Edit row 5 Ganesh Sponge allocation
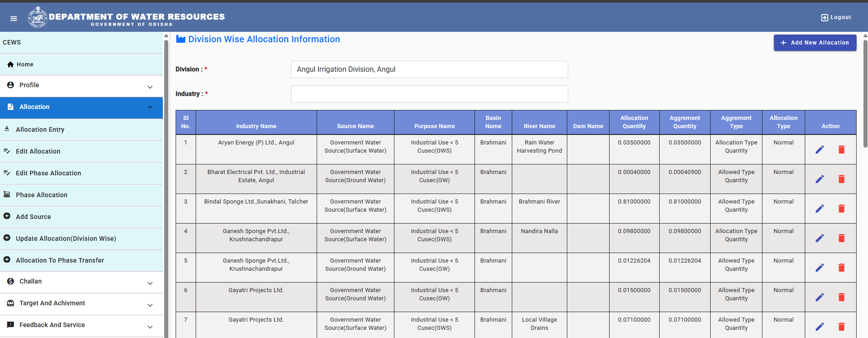Screen dimensions: 868x338 [820, 268]
